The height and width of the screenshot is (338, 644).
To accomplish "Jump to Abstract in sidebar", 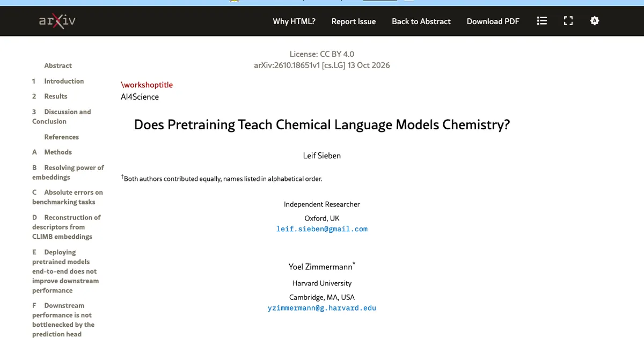I will coord(58,65).
